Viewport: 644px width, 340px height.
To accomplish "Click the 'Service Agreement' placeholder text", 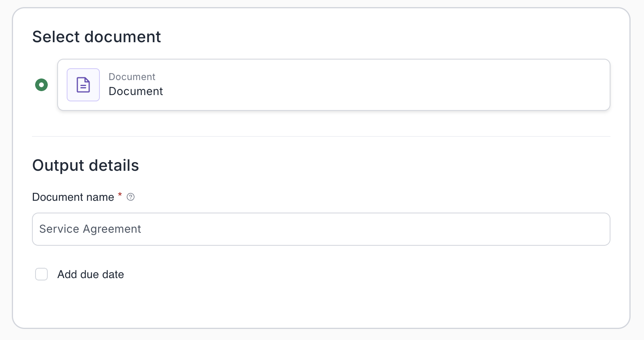I will pos(90,229).
